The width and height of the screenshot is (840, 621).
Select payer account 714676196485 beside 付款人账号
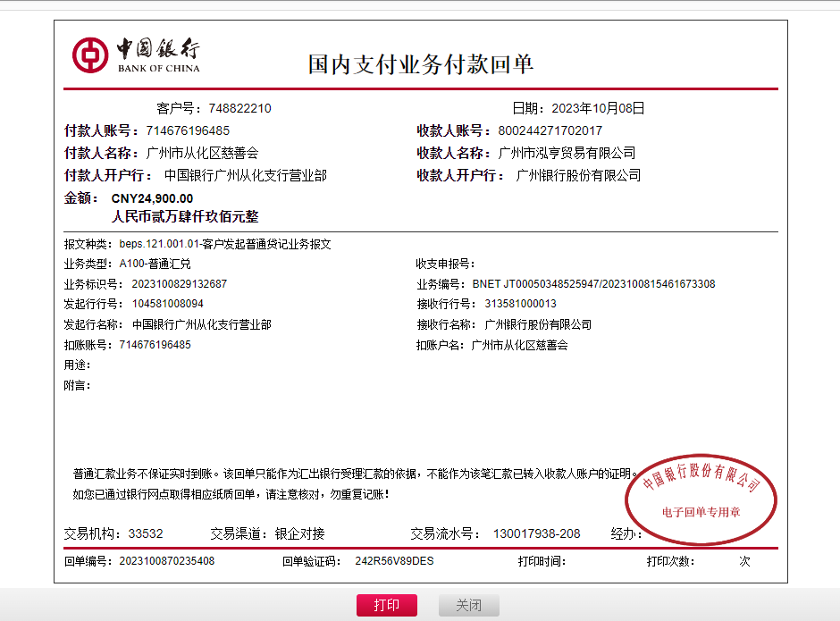(x=188, y=130)
